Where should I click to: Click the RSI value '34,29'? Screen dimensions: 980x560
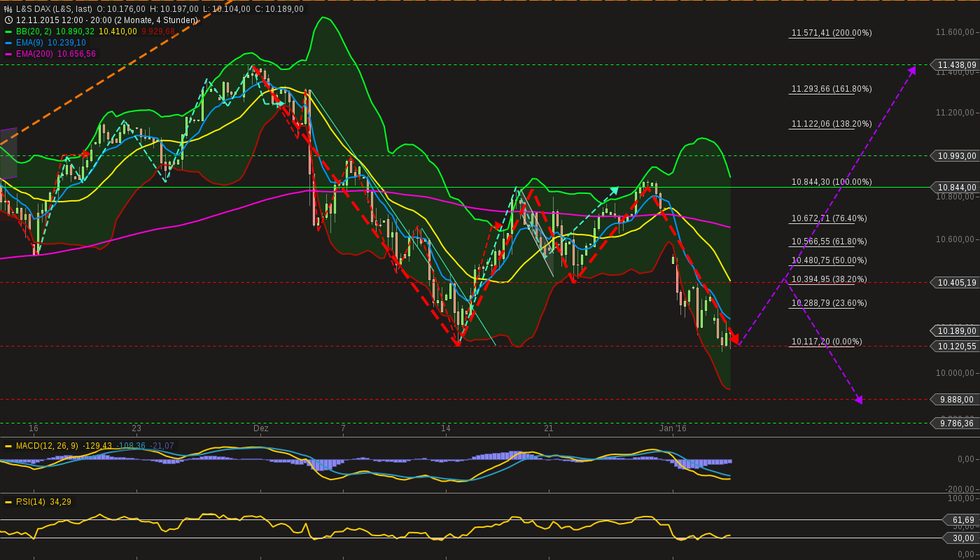(61, 502)
